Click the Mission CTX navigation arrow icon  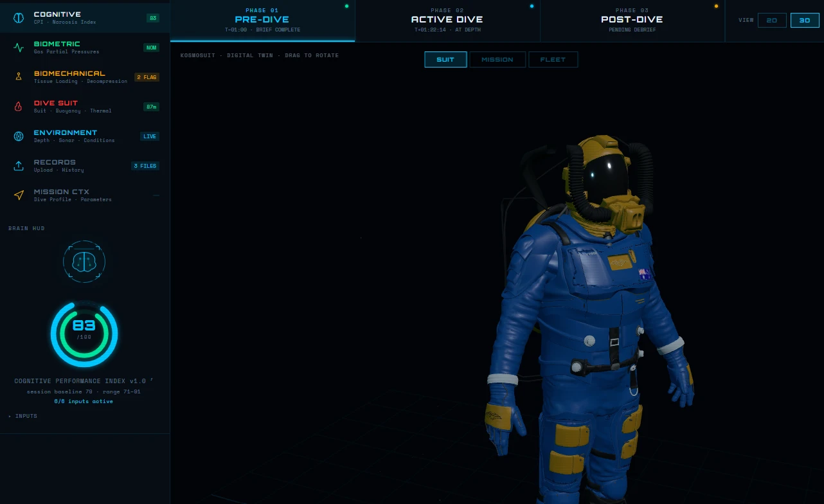click(x=19, y=195)
